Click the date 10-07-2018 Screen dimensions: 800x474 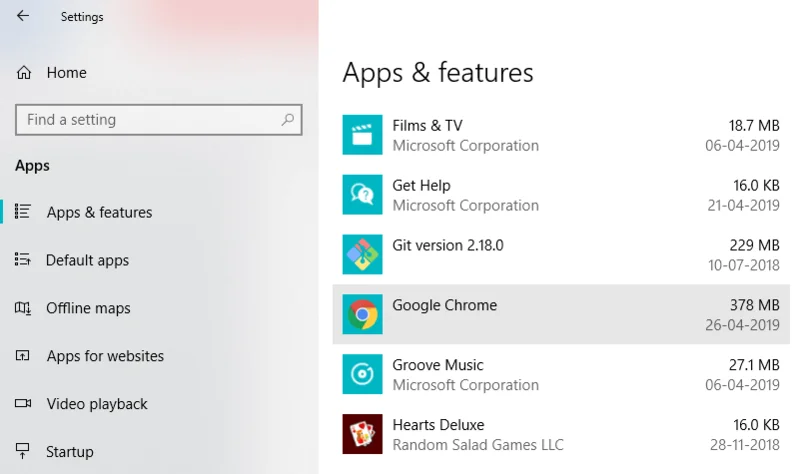pyautogui.click(x=743, y=265)
